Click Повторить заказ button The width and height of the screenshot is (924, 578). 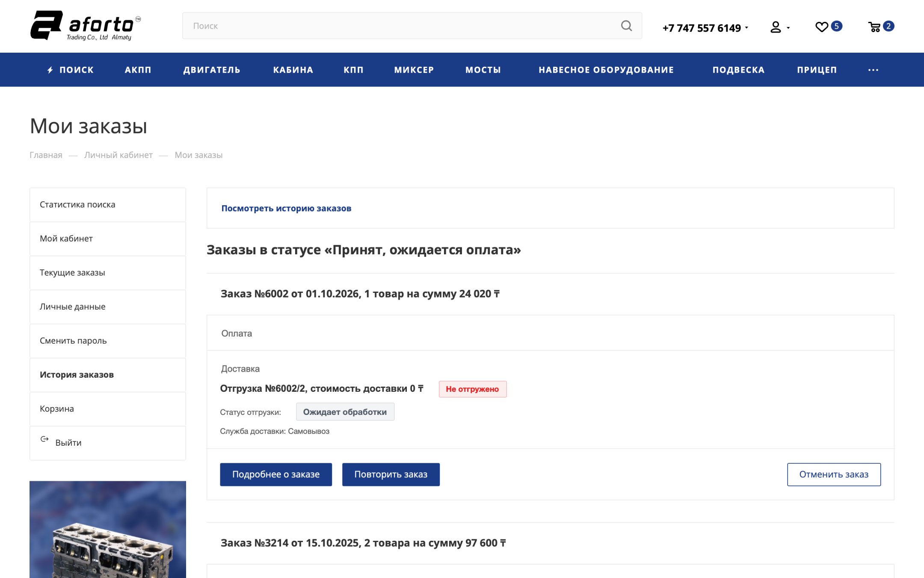[x=391, y=474]
